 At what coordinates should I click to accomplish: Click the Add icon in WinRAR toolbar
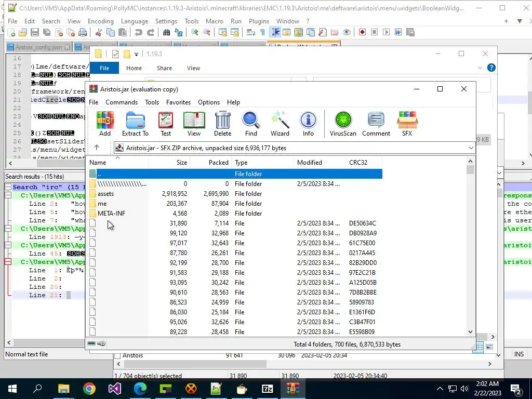(105, 124)
